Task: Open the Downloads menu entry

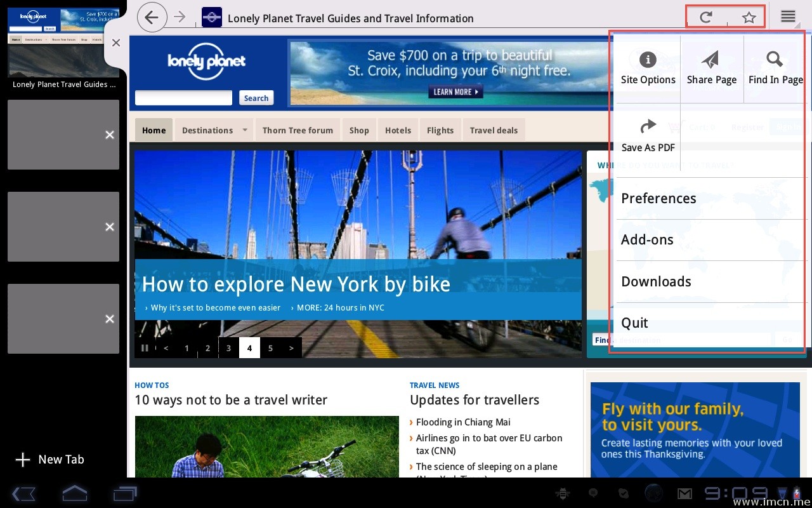Action: [x=656, y=281]
